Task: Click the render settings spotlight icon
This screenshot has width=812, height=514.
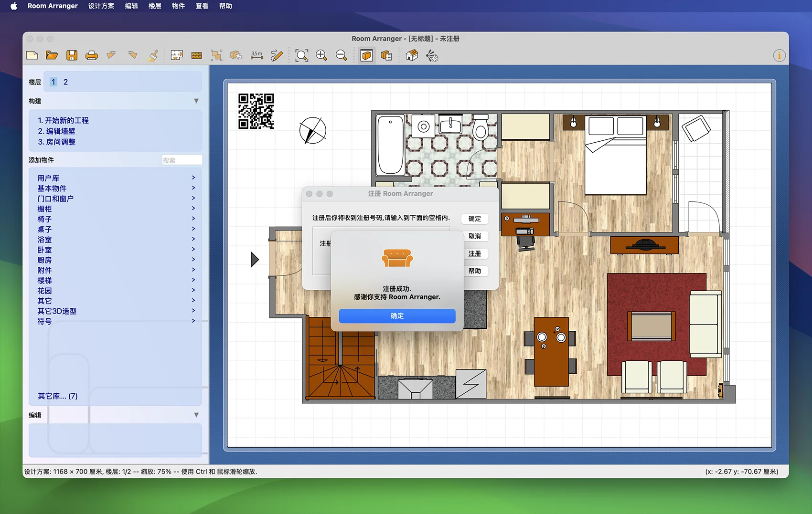Action: coord(432,56)
